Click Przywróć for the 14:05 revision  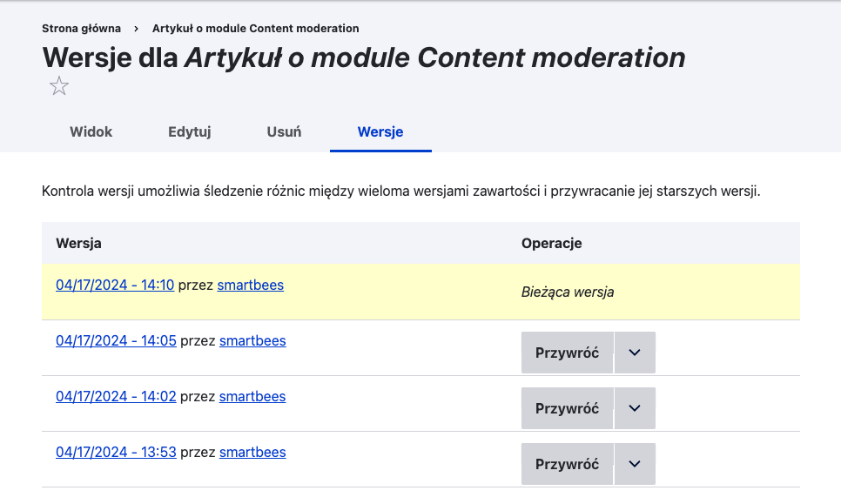click(567, 352)
